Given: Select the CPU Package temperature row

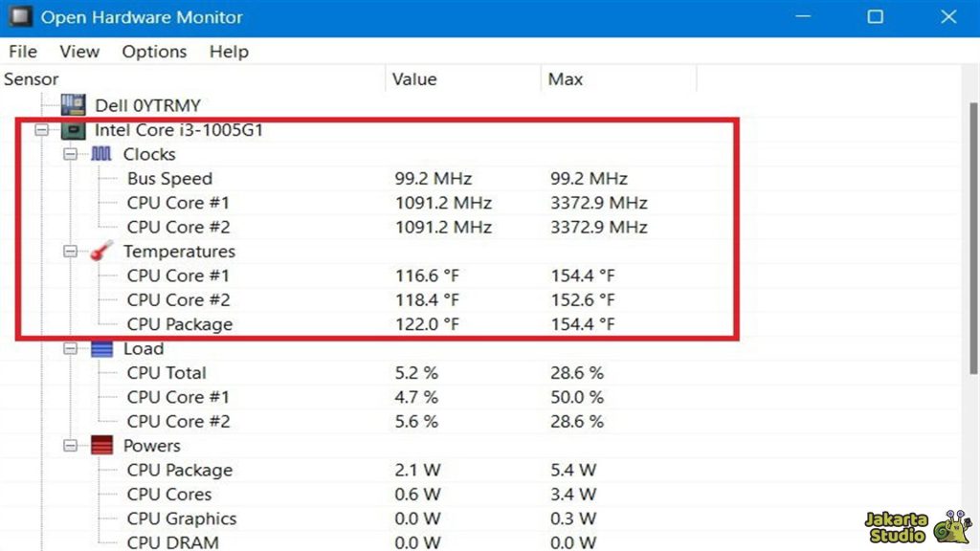Looking at the screenshot, I should [179, 324].
